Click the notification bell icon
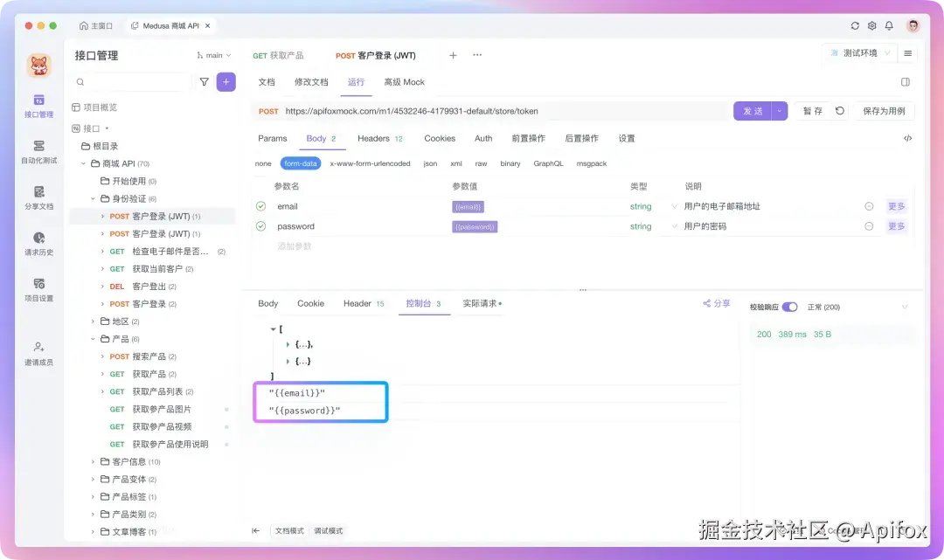Screen dimensions: 944x560 coord(889,25)
